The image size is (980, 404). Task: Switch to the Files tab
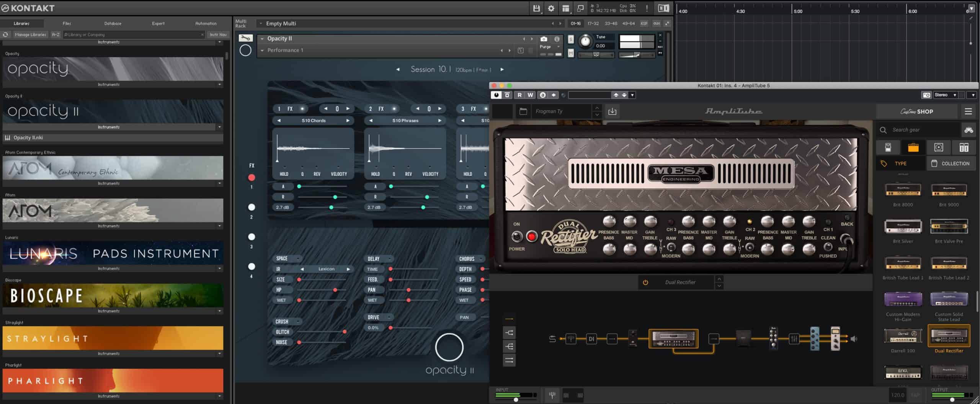coord(67,23)
